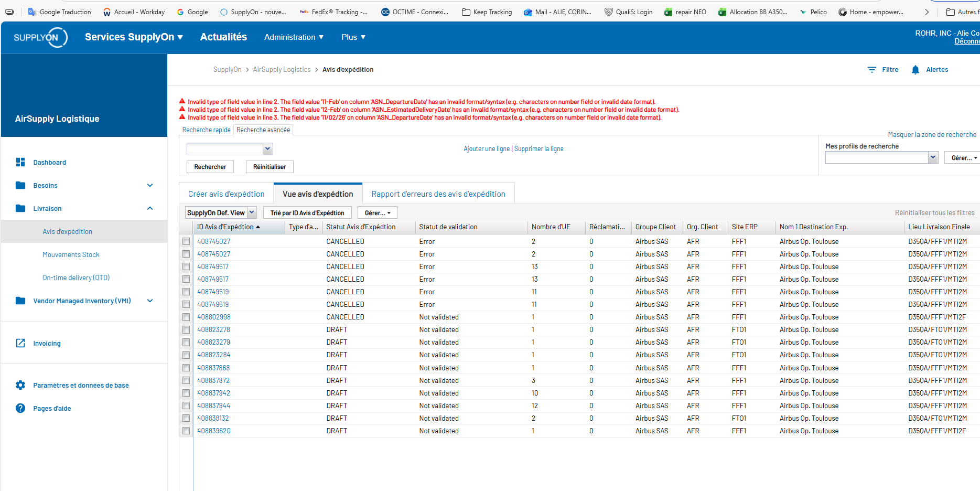Check the box for row 408839620
Screen dimensions: 980x491
click(186, 431)
